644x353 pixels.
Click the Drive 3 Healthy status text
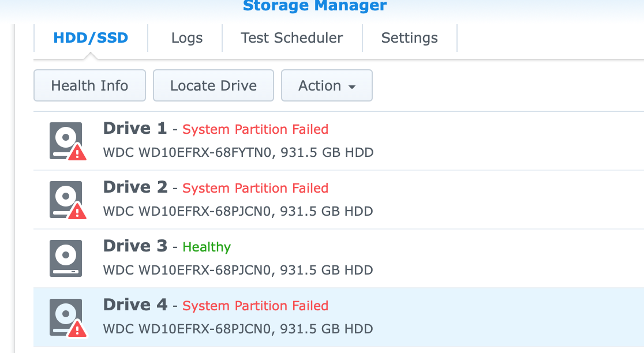point(207,247)
